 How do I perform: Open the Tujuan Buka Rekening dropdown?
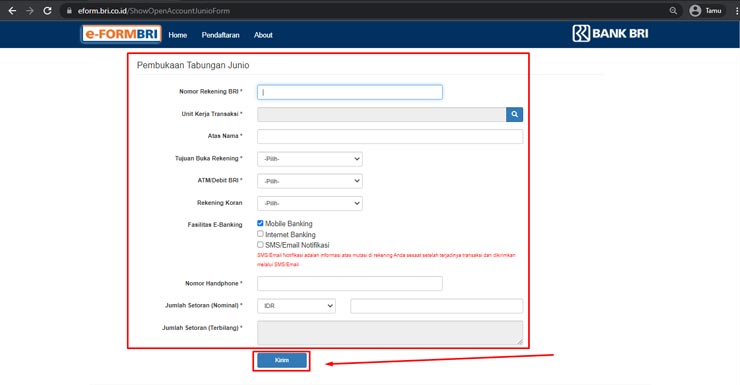coord(310,159)
